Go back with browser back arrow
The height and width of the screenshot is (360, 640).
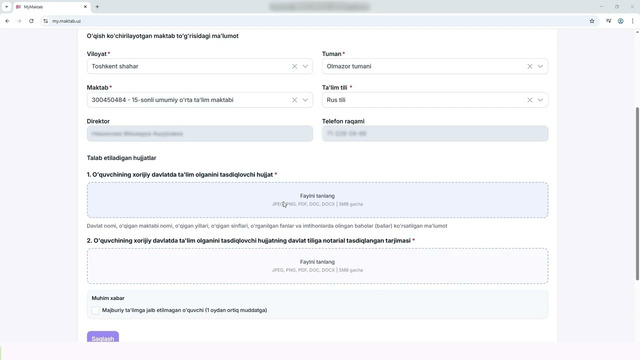(7, 21)
